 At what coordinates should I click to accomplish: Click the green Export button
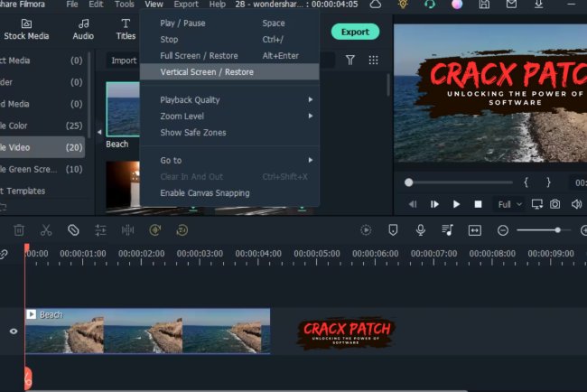pyautogui.click(x=355, y=32)
